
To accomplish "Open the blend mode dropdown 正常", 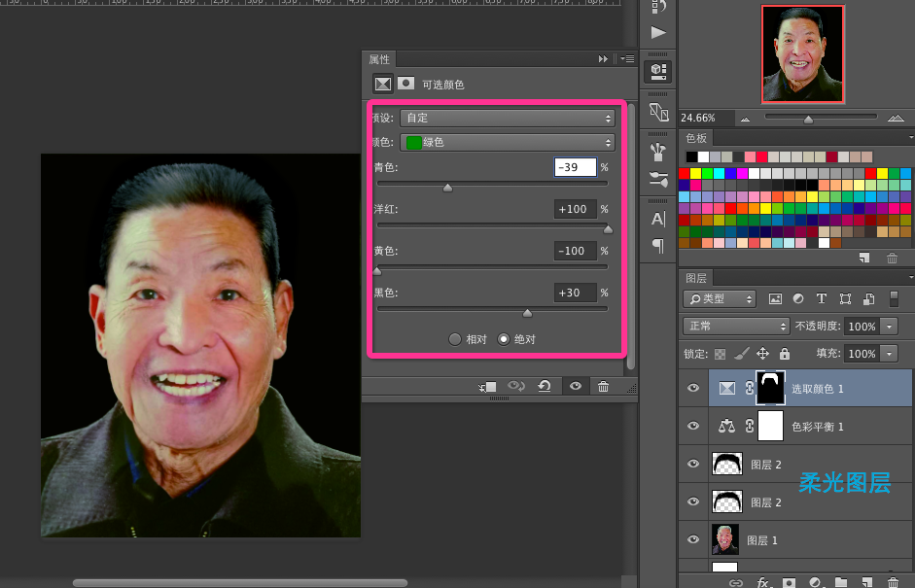I will click(x=736, y=327).
